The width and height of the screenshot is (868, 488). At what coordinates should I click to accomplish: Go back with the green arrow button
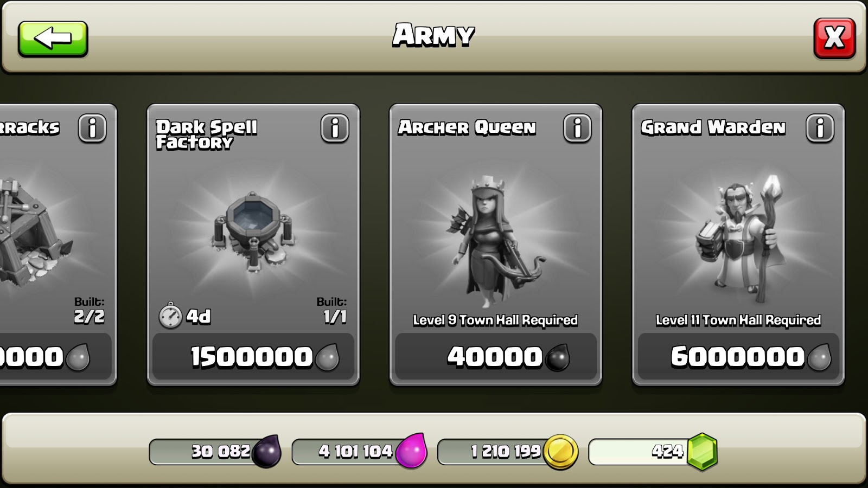53,38
